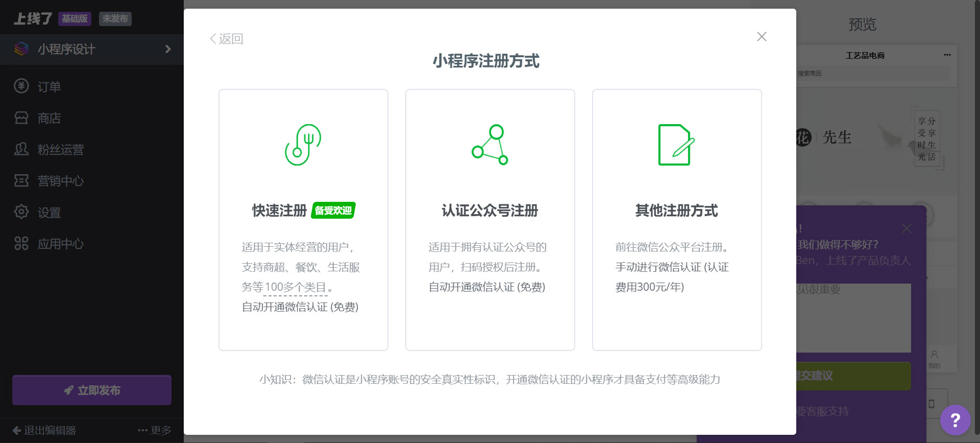
Task: Open the 更多 options
Action: [x=155, y=430]
